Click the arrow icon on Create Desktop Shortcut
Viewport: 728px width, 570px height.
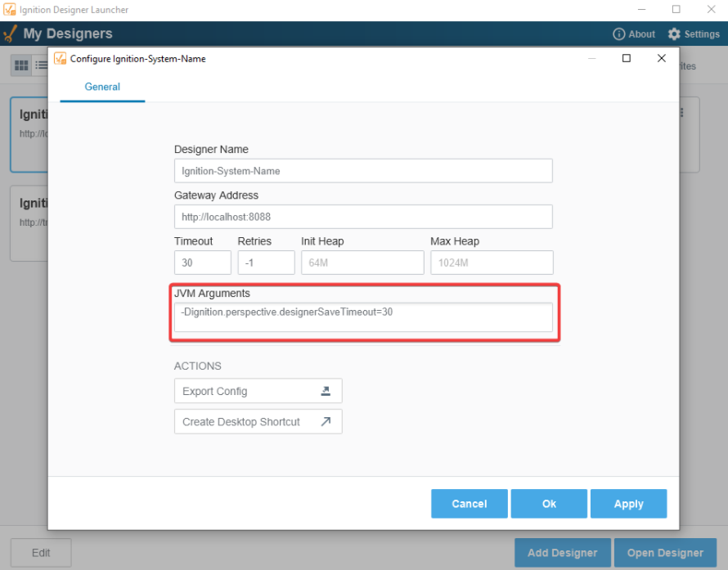point(326,421)
